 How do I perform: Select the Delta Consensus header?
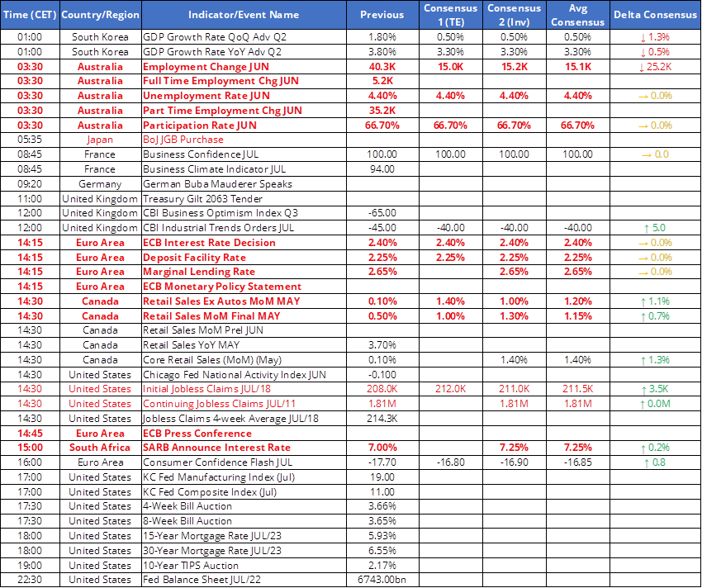655,15
